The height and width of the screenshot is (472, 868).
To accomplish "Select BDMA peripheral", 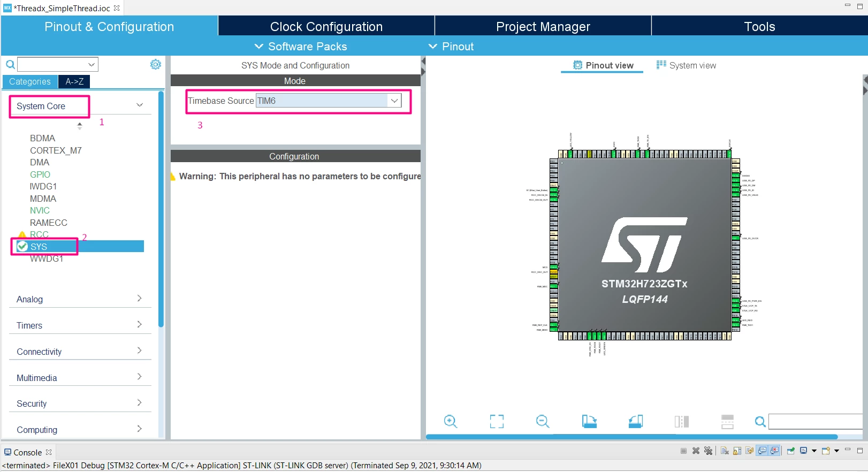I will coord(43,138).
